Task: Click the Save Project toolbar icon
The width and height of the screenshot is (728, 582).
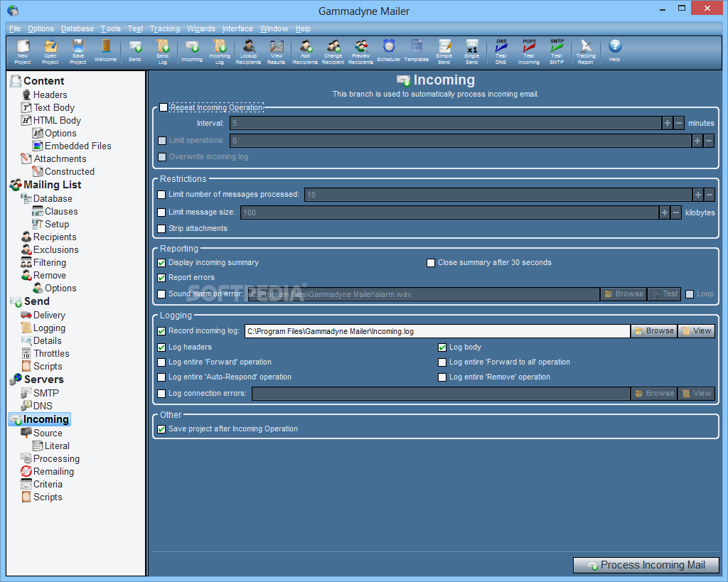Action: click(78, 51)
